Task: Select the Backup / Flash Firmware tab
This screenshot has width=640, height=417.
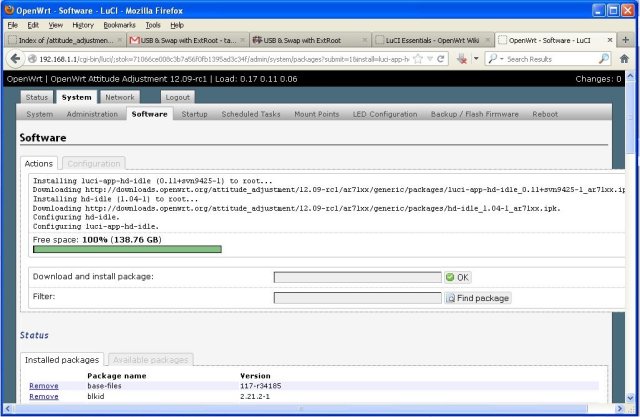Action: [x=475, y=114]
